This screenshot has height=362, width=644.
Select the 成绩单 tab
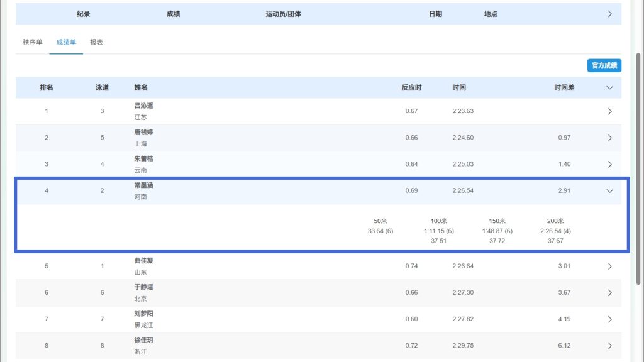coord(66,43)
